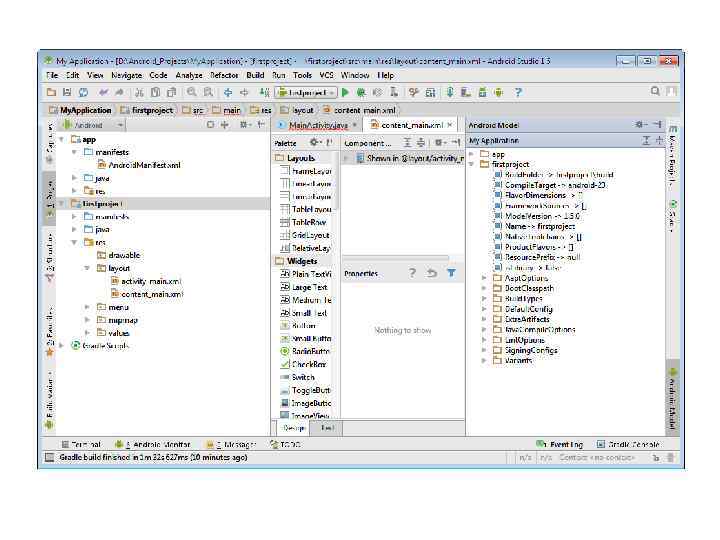This screenshot has height=540, width=720.
Task: Open the Gradle Console
Action: 628,444
